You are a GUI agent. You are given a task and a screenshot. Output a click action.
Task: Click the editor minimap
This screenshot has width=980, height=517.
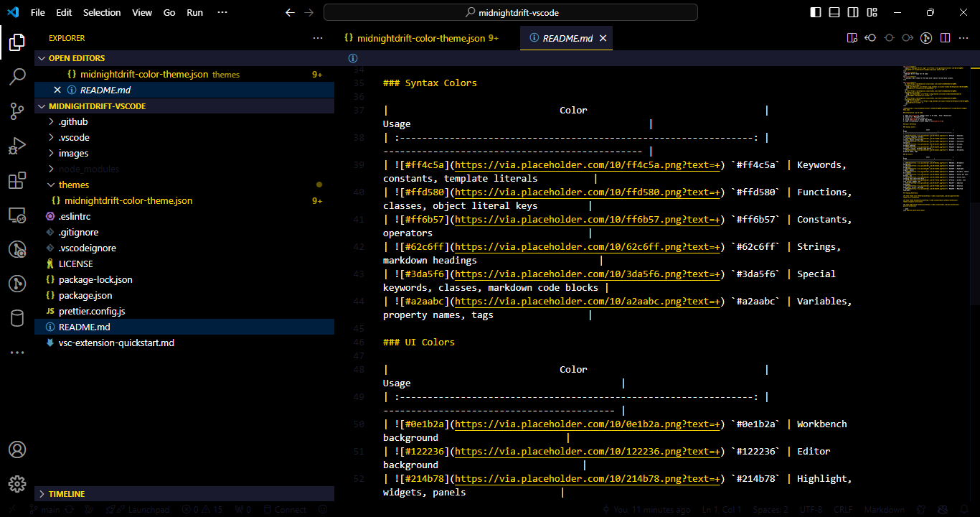point(936,139)
